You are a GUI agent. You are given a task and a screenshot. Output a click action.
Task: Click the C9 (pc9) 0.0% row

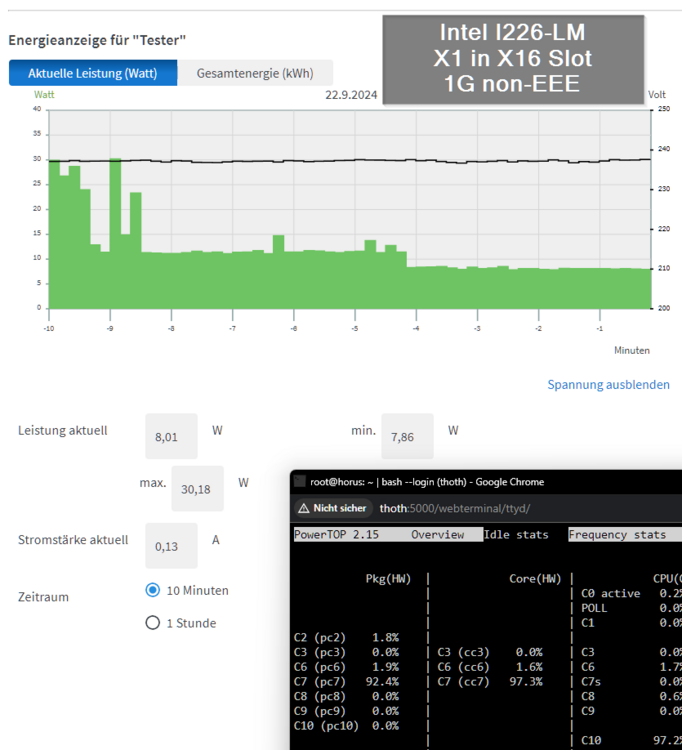pos(346,711)
